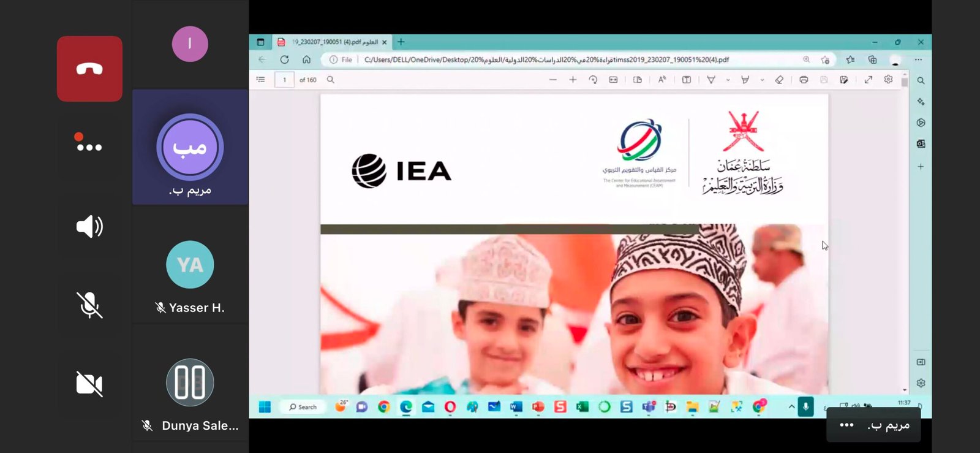Click the PDF zoom out minus icon

pyautogui.click(x=553, y=80)
